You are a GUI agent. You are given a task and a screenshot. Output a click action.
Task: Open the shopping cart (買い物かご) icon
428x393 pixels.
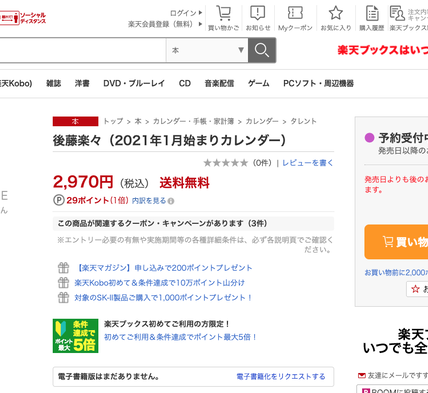point(223,14)
